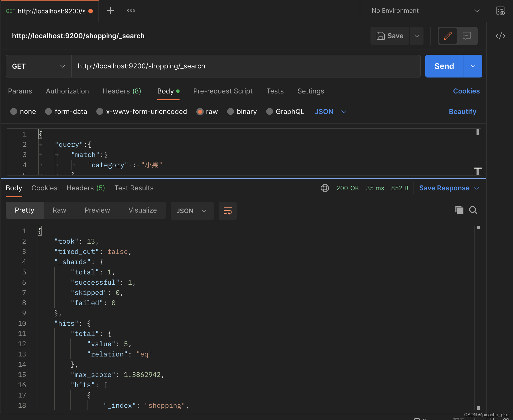Open the environment quick look icon
The image size is (513, 420).
coord(500,11)
